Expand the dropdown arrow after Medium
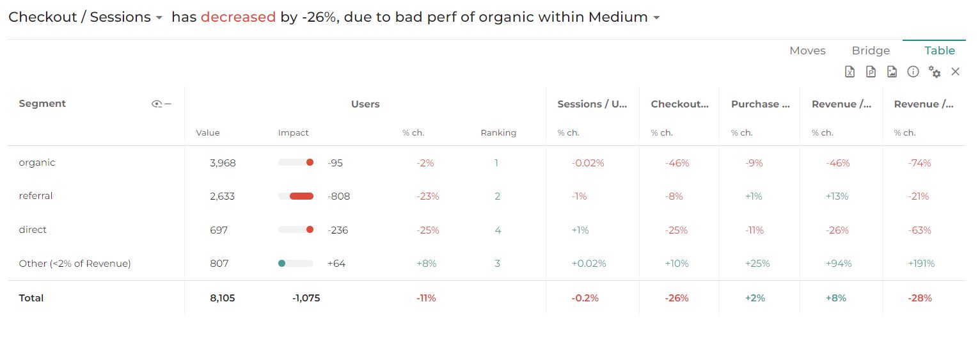Image resolution: width=980 pixels, height=350 pixels. 656,18
